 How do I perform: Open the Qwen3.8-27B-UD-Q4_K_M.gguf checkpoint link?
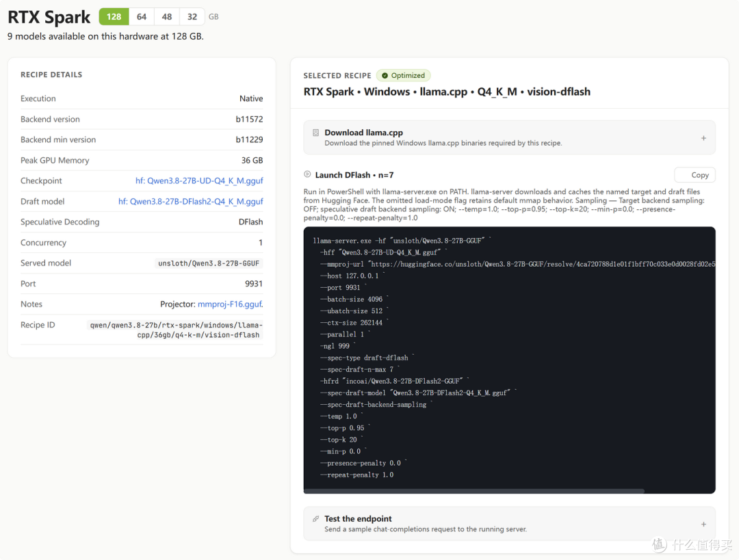click(199, 181)
